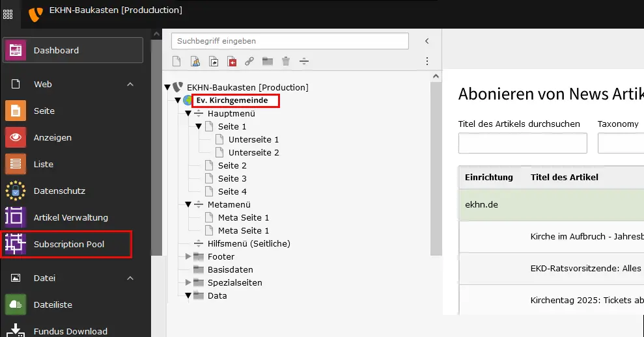Click the Titel des Artikel column header
The width and height of the screenshot is (644, 337).
tap(564, 178)
